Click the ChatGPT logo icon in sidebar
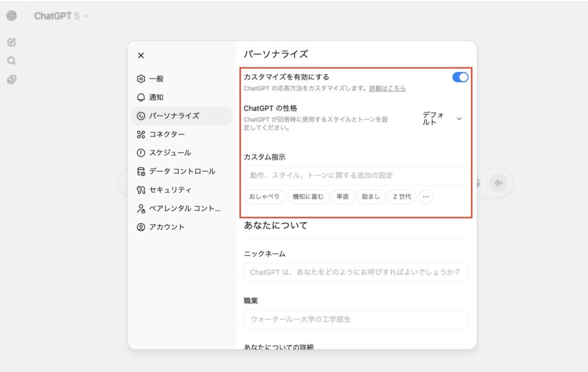Viewport: 588px width, 372px height. point(11,16)
